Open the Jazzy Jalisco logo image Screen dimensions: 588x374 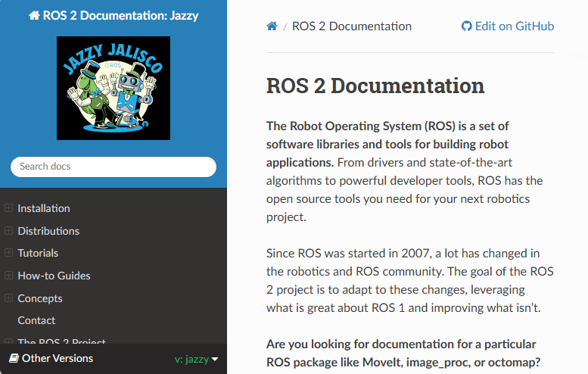pyautogui.click(x=114, y=88)
